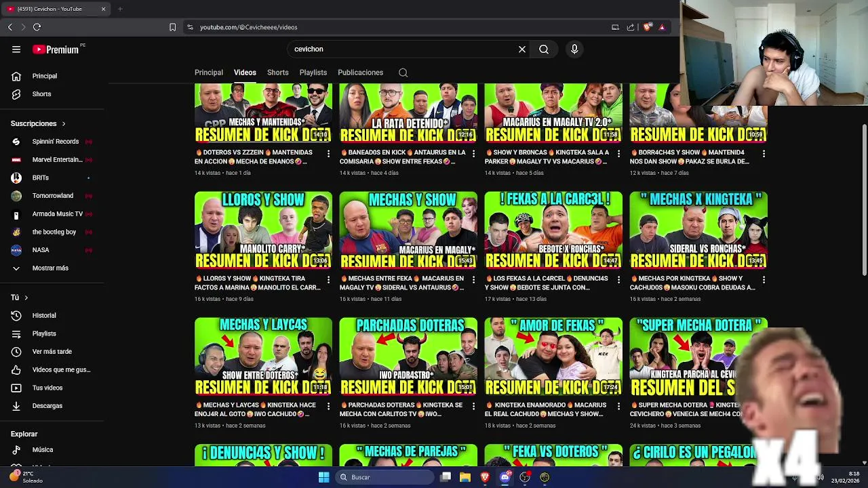This screenshot has width=868, height=488.
Task: Open PARCHADAS DOTERAS video thumbnail
Action: tap(408, 357)
